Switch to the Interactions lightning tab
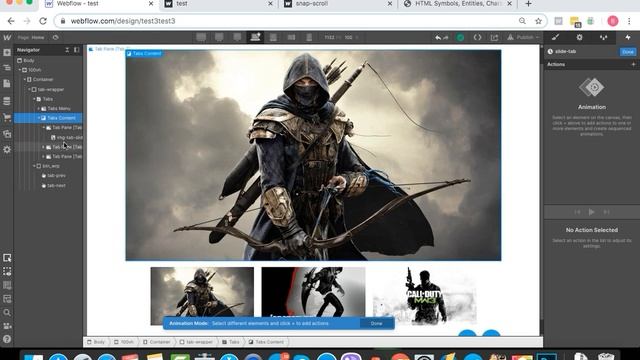This screenshot has width=640, height=360. [628, 38]
